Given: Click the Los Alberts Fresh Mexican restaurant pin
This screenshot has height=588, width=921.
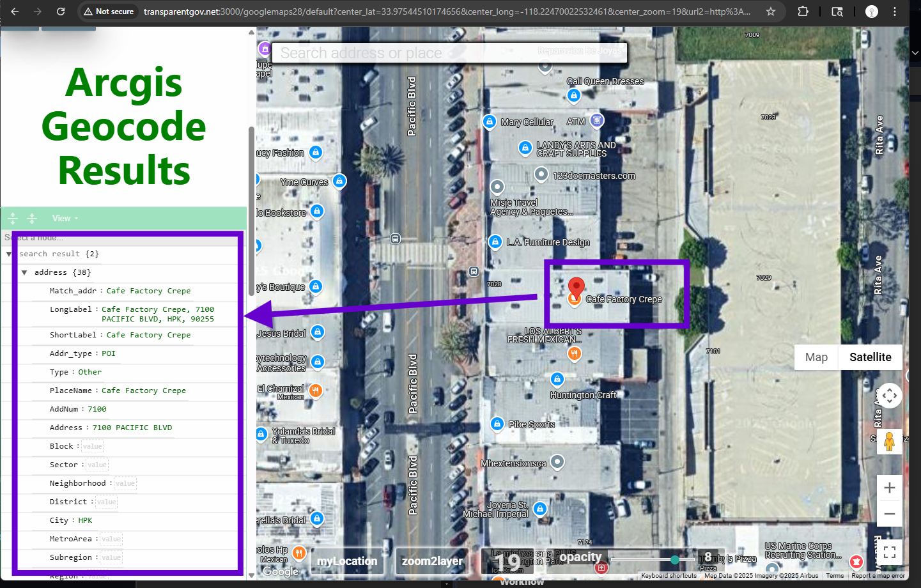Looking at the screenshot, I should click(575, 353).
